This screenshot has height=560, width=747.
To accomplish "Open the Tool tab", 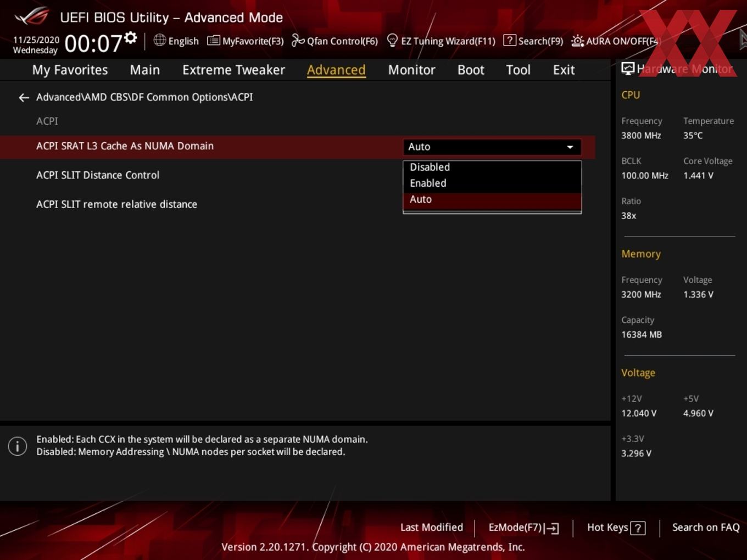I will click(518, 70).
